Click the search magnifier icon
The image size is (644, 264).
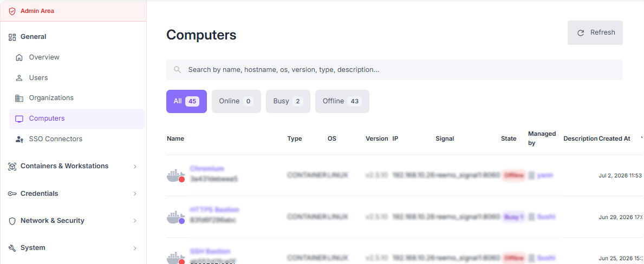178,70
